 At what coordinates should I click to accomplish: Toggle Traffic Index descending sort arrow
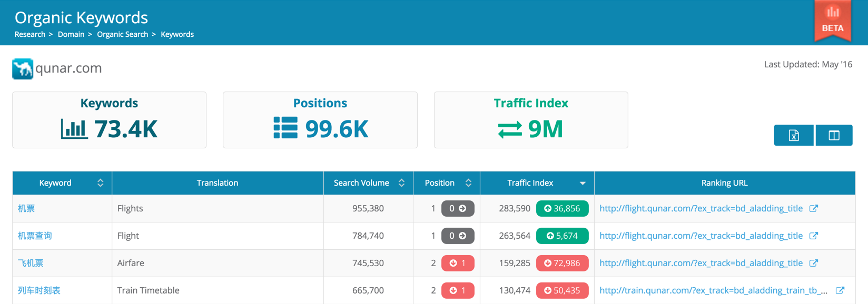583,184
